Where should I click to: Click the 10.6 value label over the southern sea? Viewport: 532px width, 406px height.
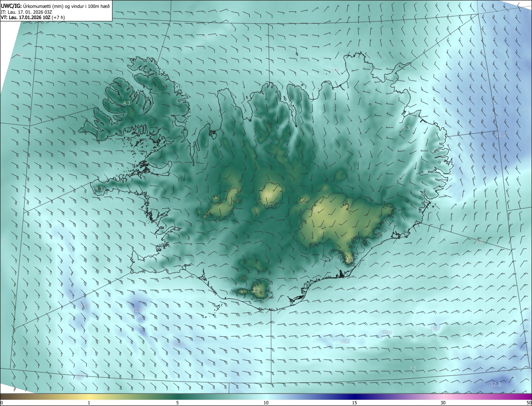(x=387, y=332)
